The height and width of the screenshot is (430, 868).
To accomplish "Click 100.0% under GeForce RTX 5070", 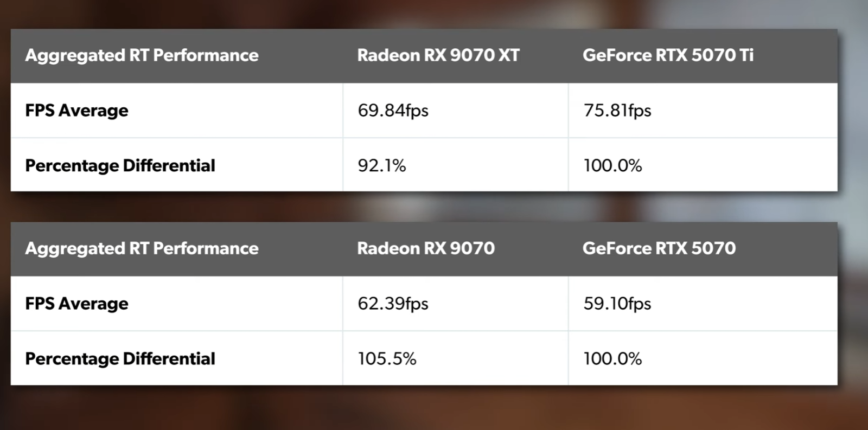I will click(x=703, y=358).
